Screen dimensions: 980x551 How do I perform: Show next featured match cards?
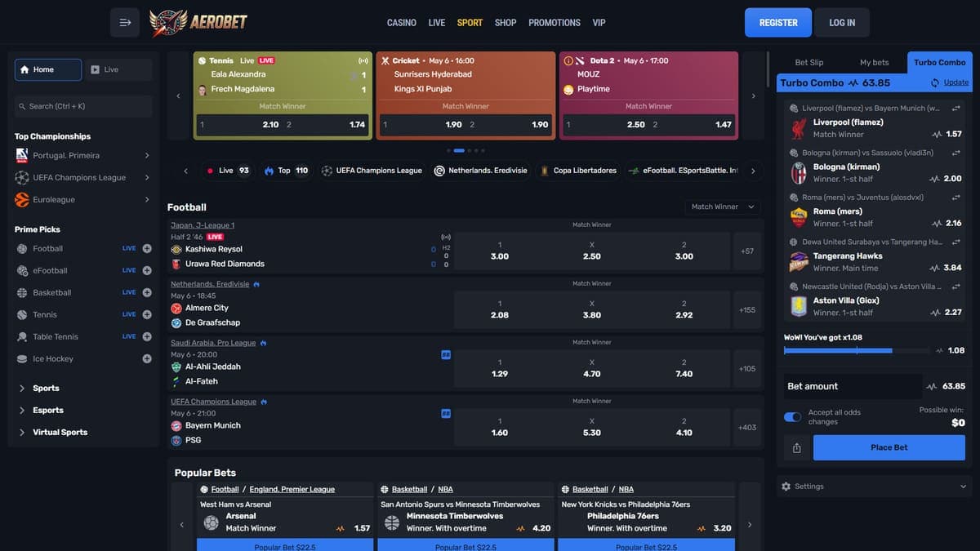[x=753, y=96]
